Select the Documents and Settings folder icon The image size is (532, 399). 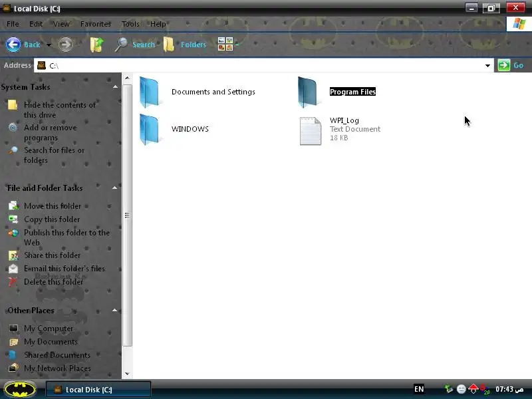tap(149, 92)
